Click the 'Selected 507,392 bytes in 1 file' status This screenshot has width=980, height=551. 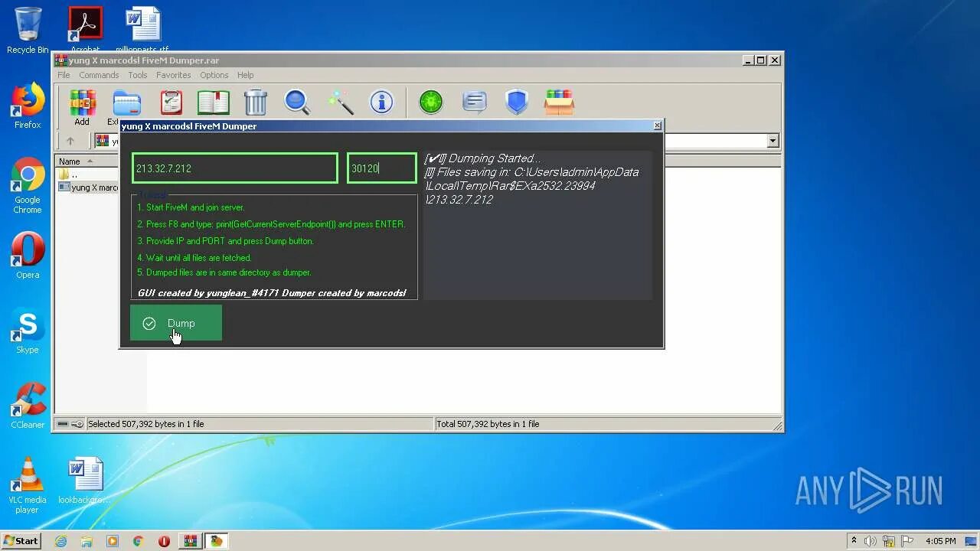pos(145,424)
